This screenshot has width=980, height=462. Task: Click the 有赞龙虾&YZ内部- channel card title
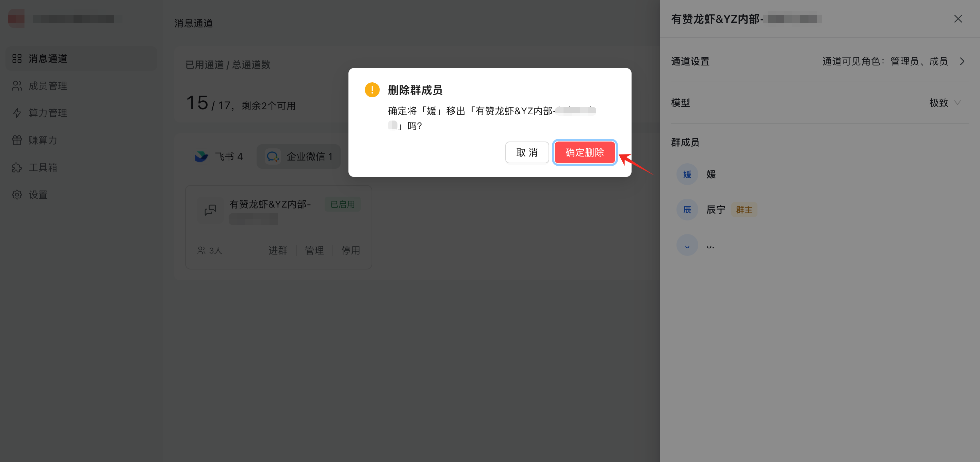270,204
